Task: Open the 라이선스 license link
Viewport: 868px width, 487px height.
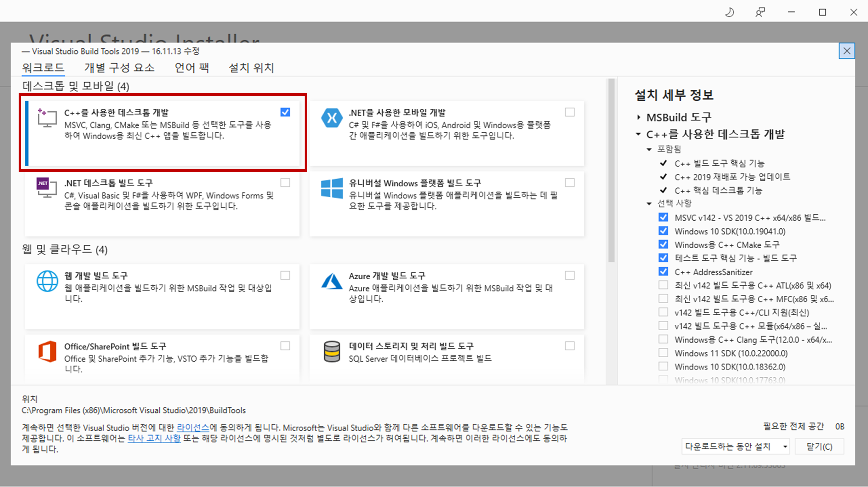Action: click(x=193, y=428)
